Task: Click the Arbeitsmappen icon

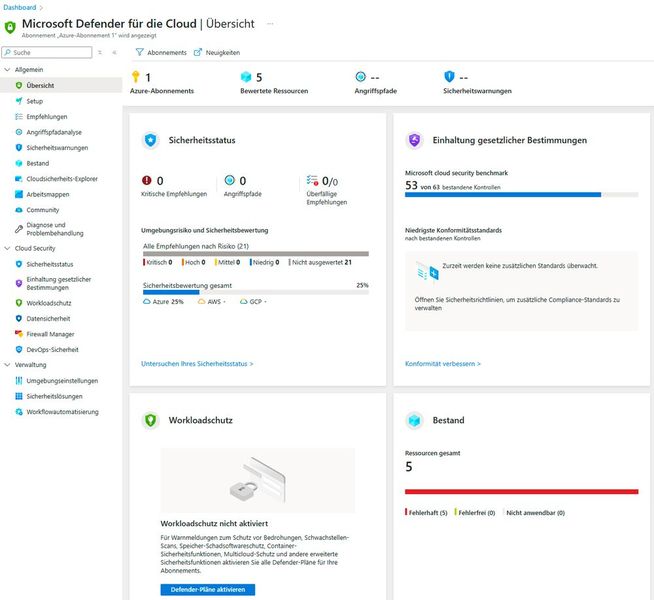Action: [x=19, y=194]
